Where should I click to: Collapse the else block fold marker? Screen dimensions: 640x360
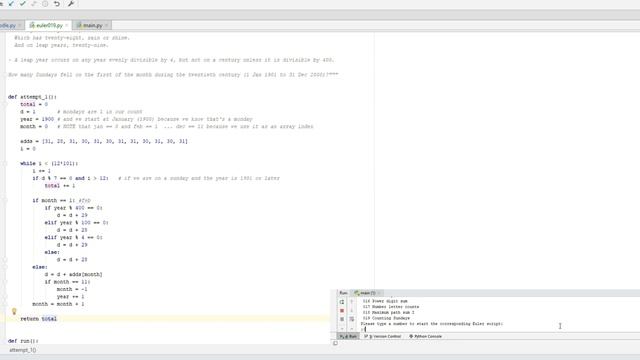click(5, 267)
